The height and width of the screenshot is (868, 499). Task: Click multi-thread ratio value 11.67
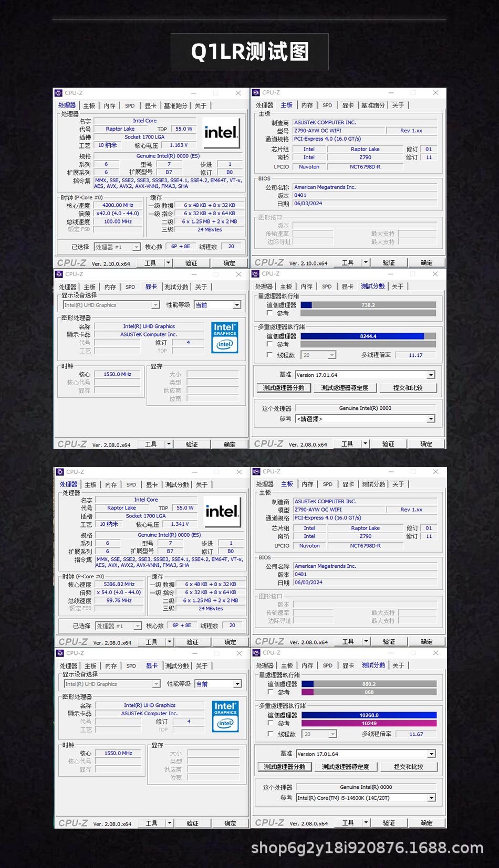(417, 734)
